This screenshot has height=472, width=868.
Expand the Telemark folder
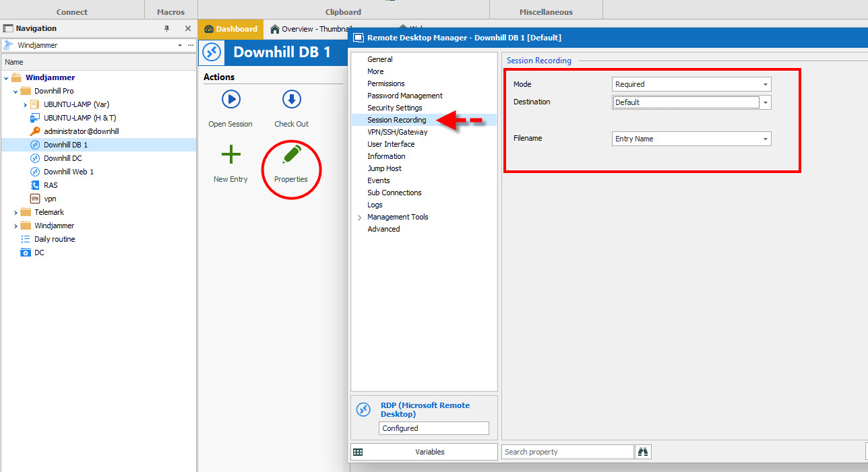(15, 212)
